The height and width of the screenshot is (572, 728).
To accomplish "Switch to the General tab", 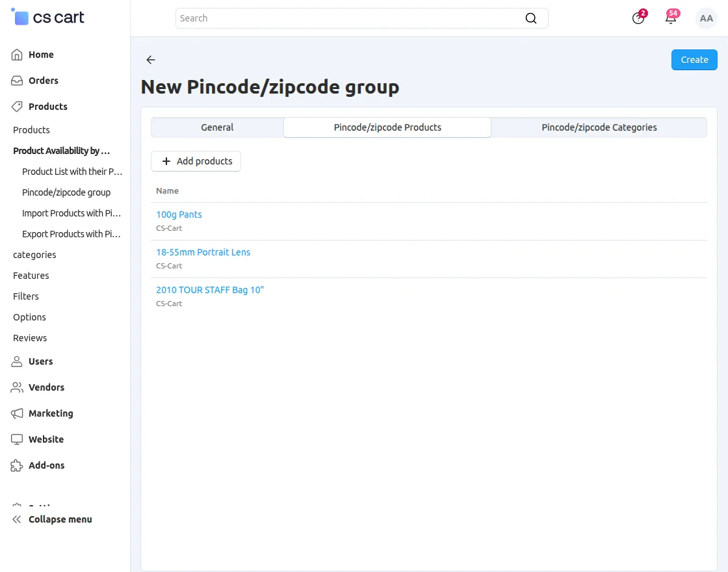I will 217,127.
